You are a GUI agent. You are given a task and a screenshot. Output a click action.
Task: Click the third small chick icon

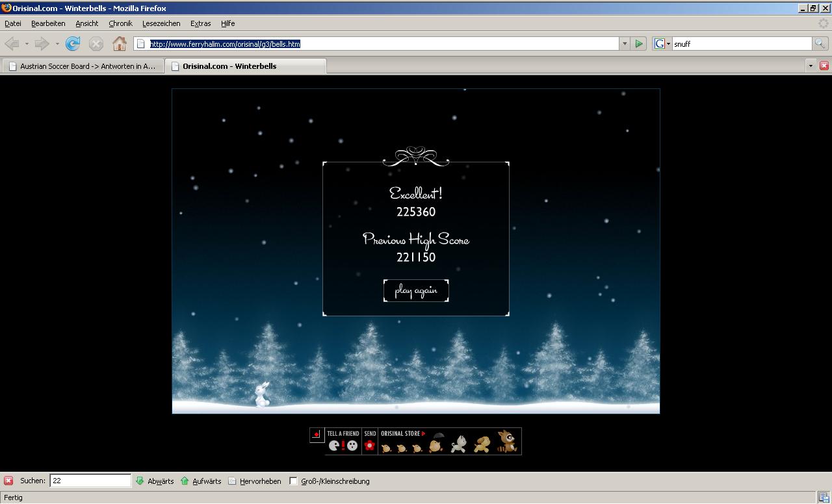417,447
